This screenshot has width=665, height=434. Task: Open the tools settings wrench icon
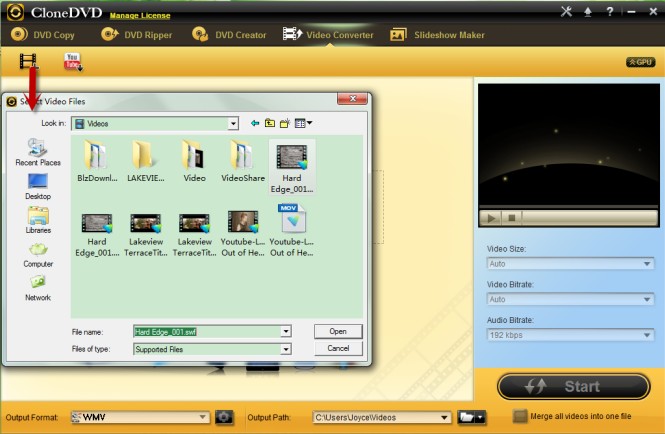point(566,11)
